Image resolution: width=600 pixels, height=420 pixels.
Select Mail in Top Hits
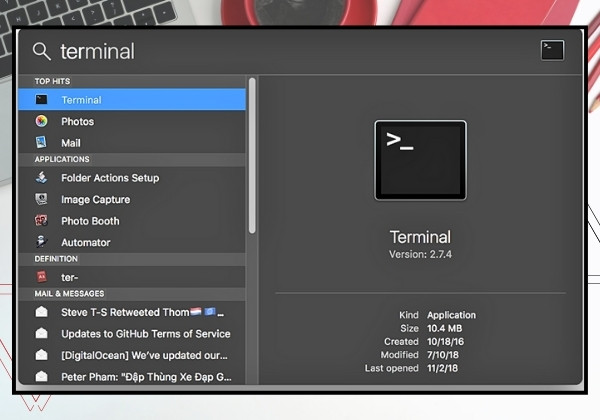tap(132, 143)
